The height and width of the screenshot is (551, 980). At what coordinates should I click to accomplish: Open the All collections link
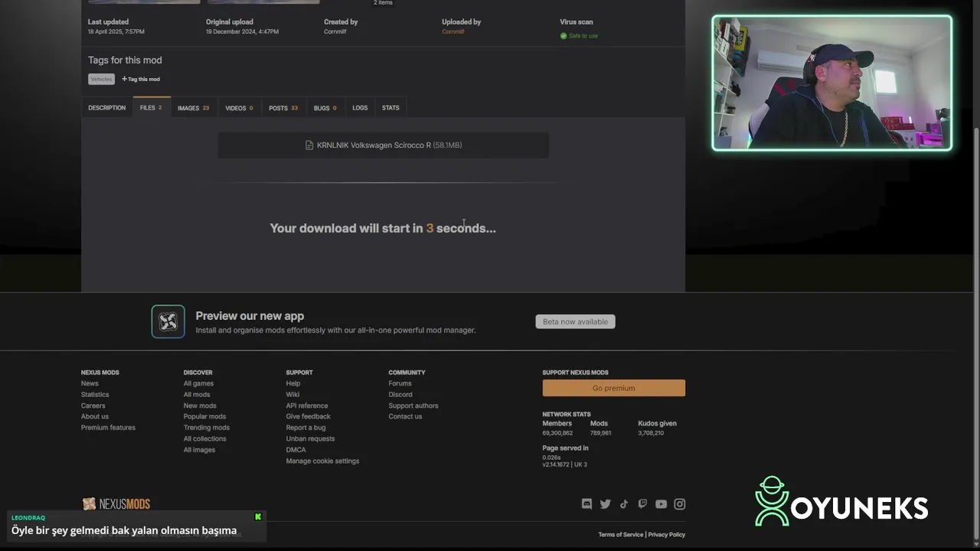coord(205,439)
